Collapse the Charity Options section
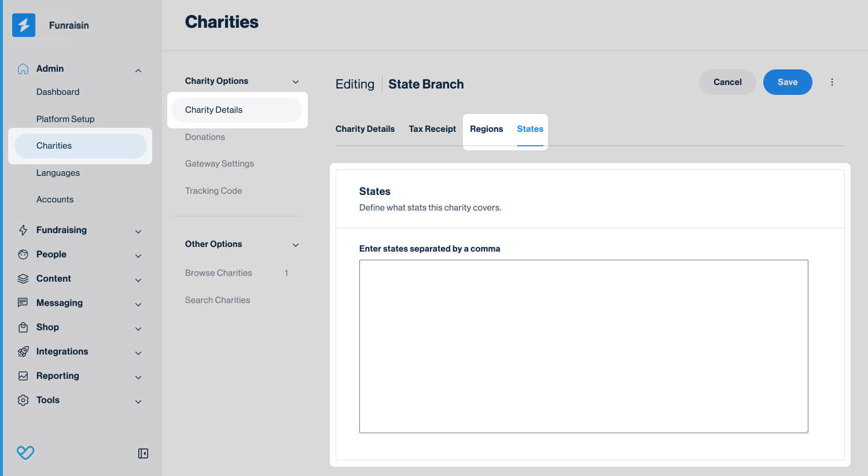 point(296,82)
